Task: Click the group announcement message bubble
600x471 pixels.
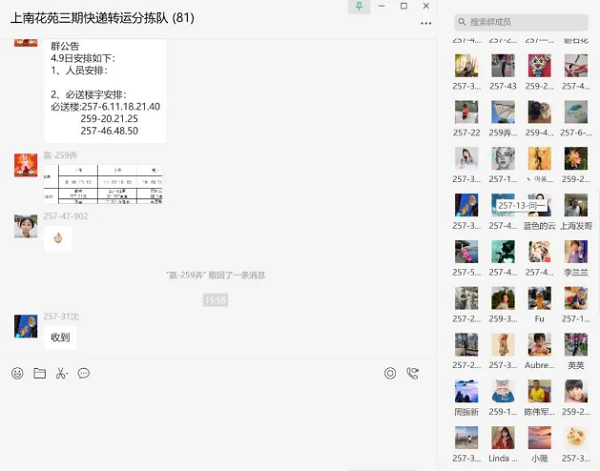Action: click(105, 90)
